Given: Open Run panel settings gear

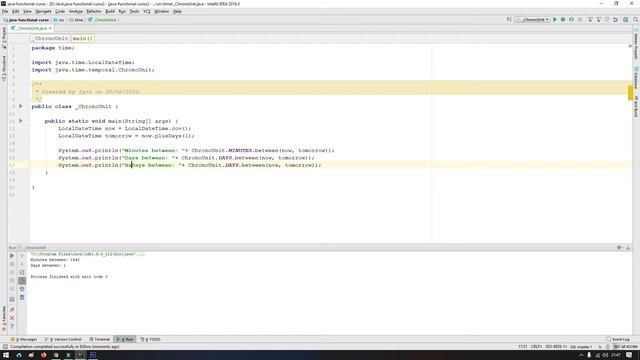Looking at the screenshot, I should pyautogui.click(x=619, y=247).
